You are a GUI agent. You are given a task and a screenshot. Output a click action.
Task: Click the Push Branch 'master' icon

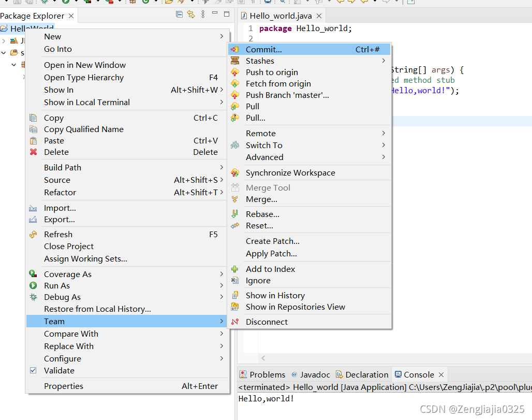tap(235, 95)
